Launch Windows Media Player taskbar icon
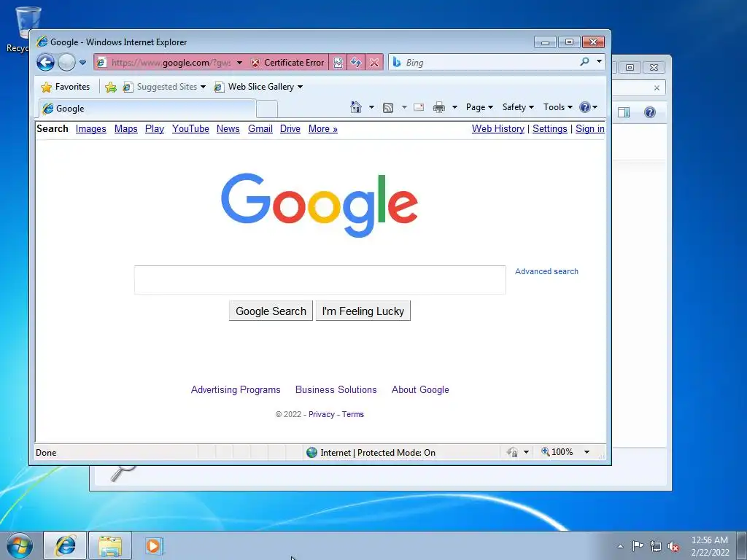 pos(155,545)
